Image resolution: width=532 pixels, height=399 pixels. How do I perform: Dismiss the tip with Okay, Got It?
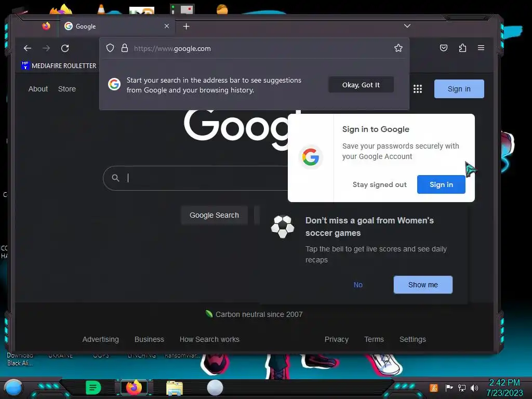tap(361, 85)
